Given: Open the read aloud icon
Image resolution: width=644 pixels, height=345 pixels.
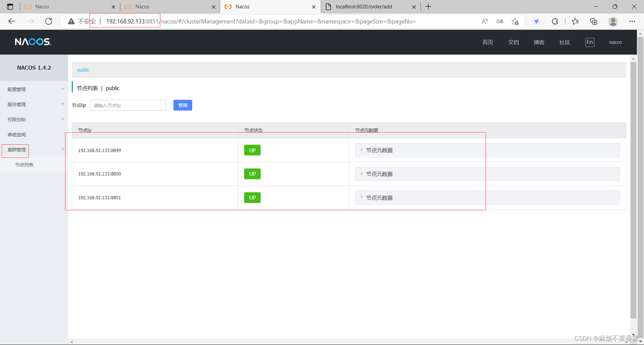Looking at the screenshot, I should (485, 21).
